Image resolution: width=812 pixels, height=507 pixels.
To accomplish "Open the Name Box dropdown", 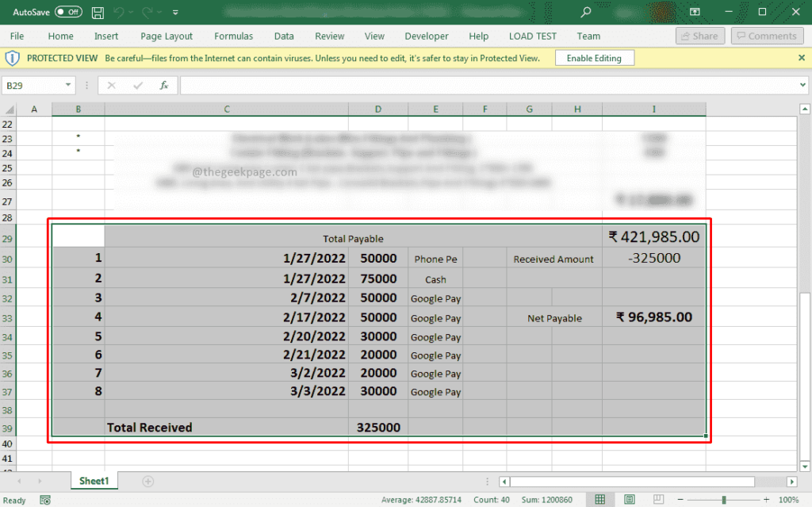I will coord(67,85).
